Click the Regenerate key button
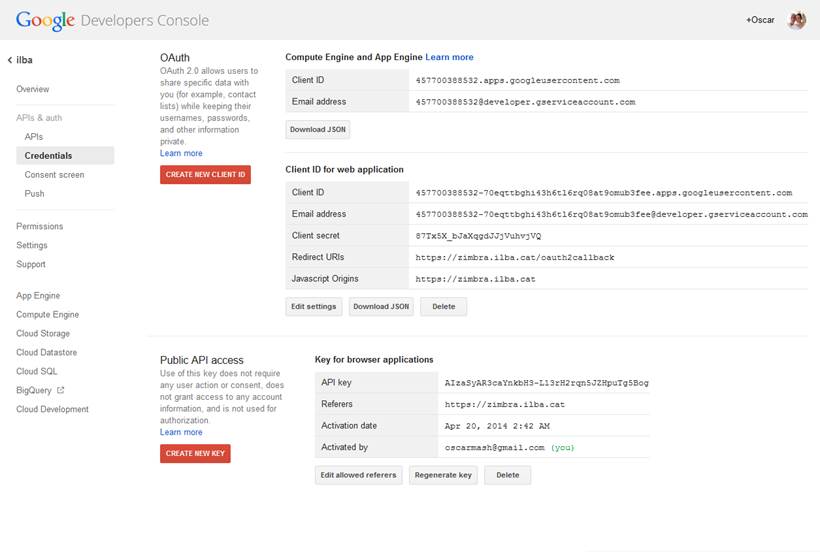Viewport: 820px width, 552px height. 443,475
